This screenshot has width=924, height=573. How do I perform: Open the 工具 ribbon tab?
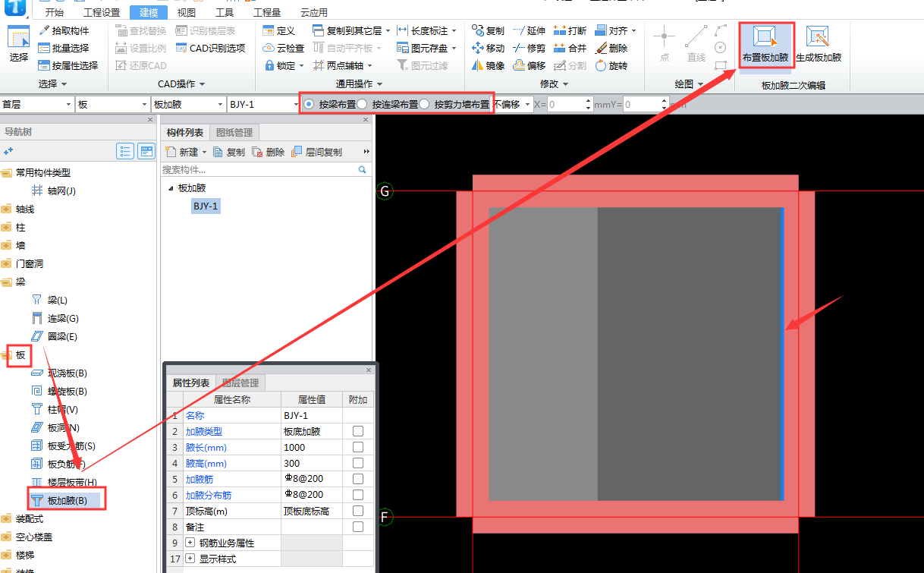tap(225, 12)
